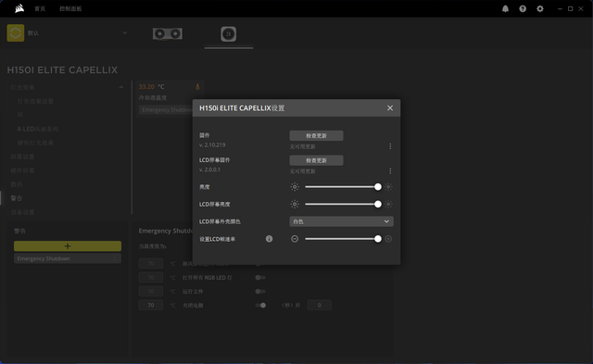Click the dim sun icon for 亮度
Image resolution: width=593 pixels, height=364 pixels.
(x=295, y=187)
